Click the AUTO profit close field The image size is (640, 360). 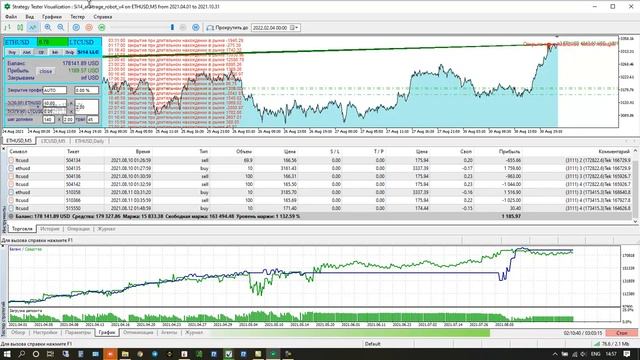click(54, 90)
